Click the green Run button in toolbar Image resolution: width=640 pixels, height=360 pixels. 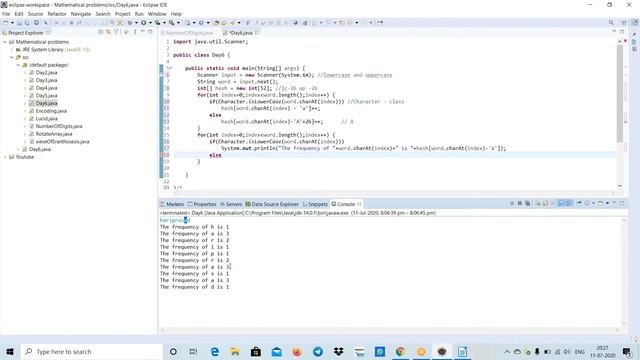[144, 23]
